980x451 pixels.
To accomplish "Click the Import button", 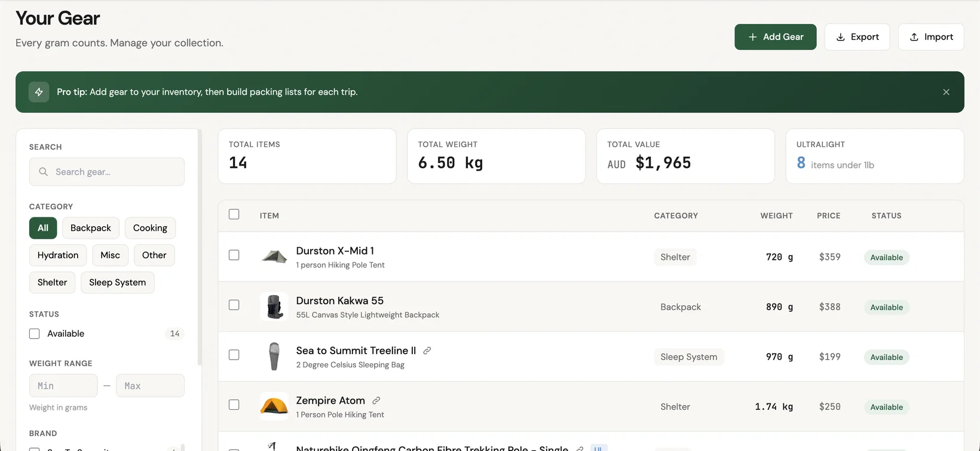I will [930, 37].
